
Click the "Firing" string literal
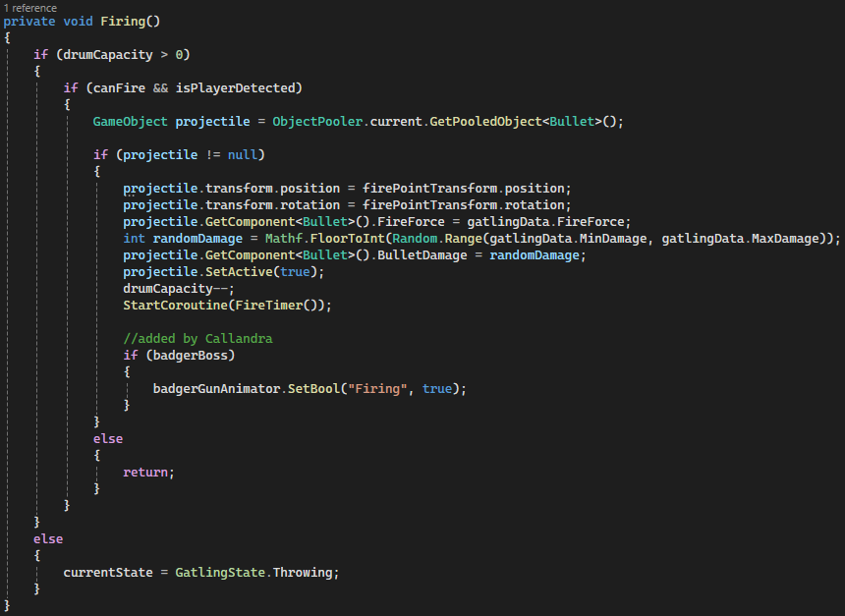point(377,389)
